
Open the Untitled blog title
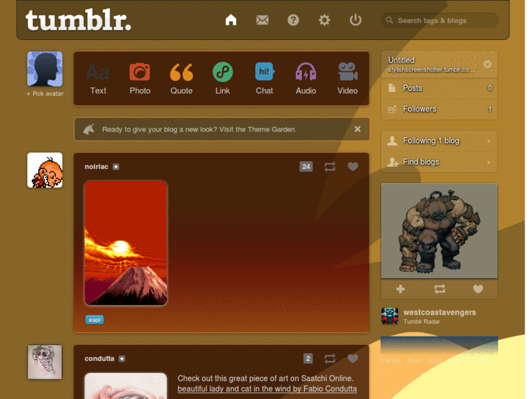click(x=401, y=60)
